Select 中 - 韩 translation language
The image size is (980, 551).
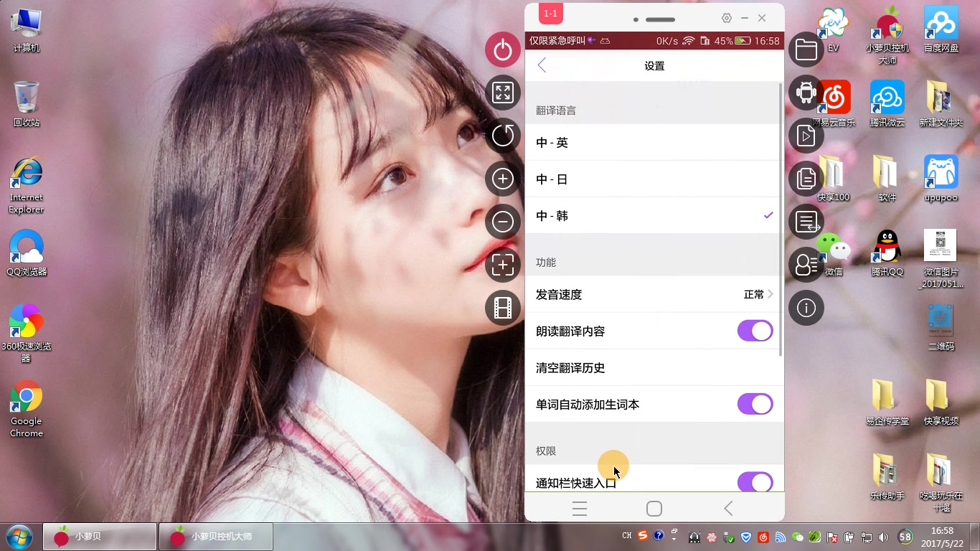click(x=654, y=215)
